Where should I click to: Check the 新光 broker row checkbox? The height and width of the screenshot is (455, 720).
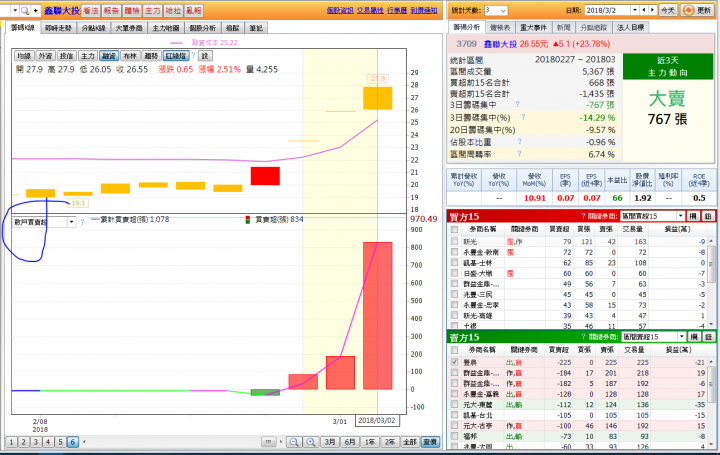454,241
